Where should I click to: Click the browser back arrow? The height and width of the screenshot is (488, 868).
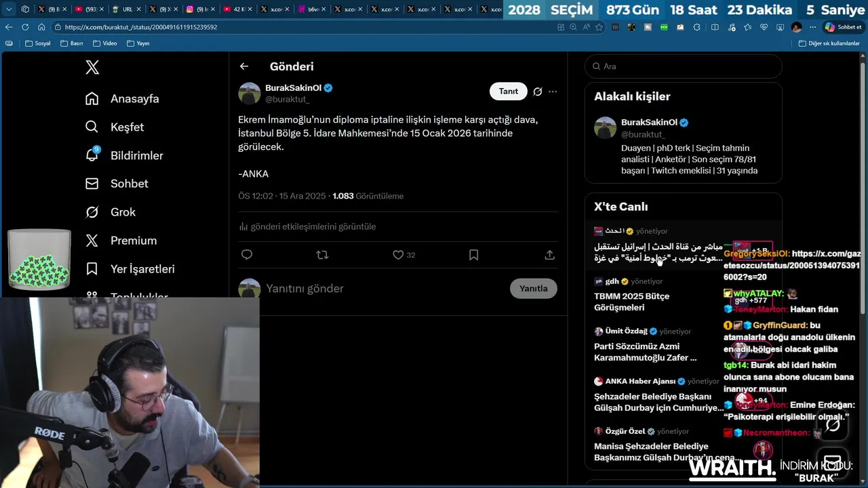click(9, 27)
